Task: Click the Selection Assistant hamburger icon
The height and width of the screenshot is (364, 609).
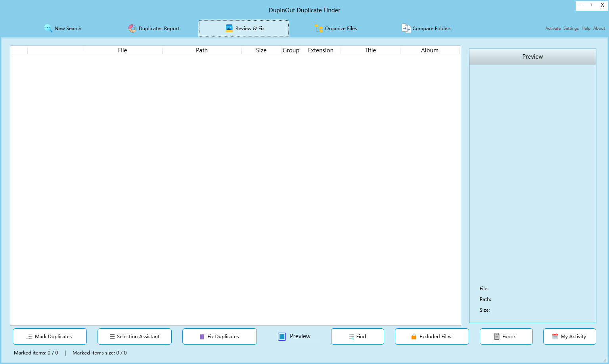Action: [112, 337]
